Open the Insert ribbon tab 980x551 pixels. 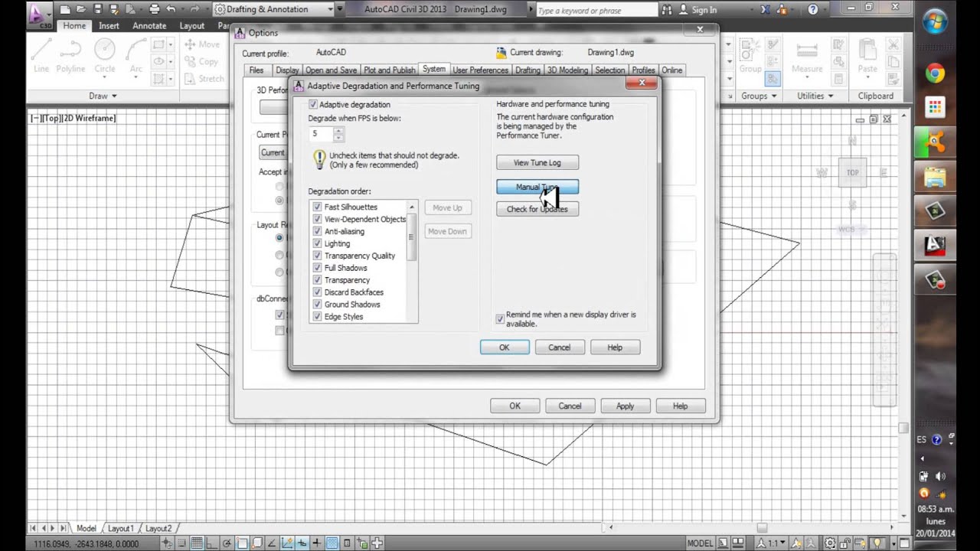point(109,25)
